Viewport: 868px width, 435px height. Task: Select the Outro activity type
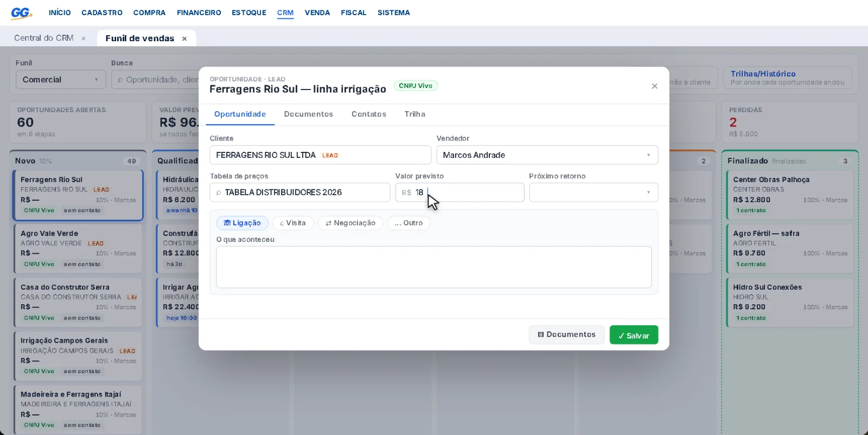tap(409, 223)
